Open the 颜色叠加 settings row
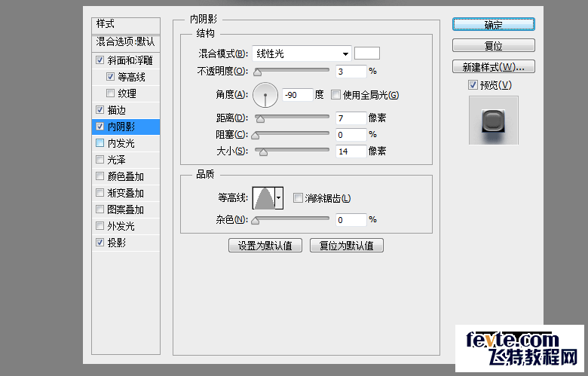This screenshot has width=588, height=376. tap(126, 176)
